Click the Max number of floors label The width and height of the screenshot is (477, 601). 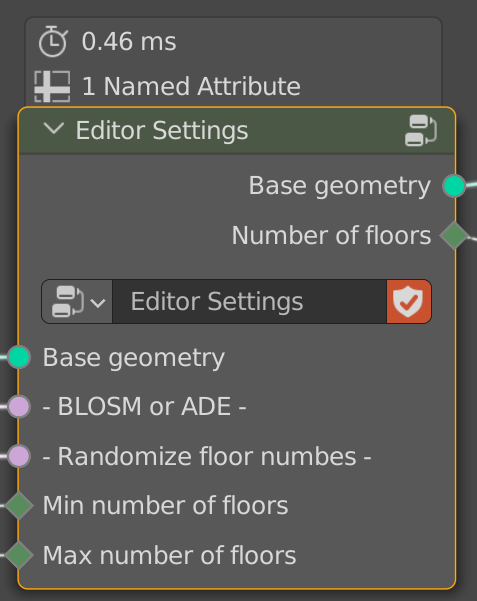pos(169,555)
